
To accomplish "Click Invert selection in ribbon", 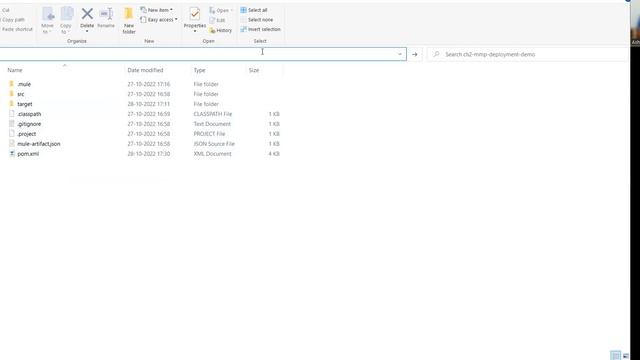I will (x=260, y=29).
